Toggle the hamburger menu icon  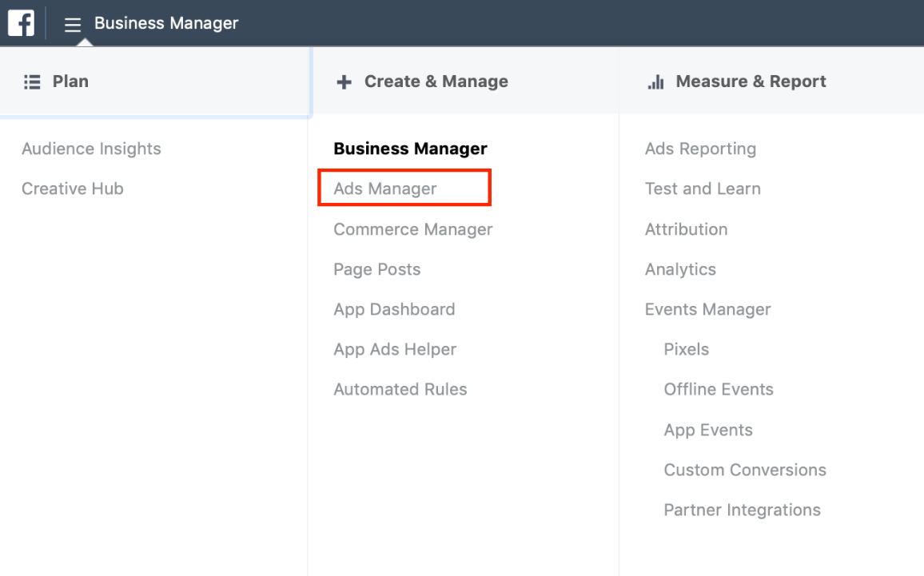coord(73,25)
